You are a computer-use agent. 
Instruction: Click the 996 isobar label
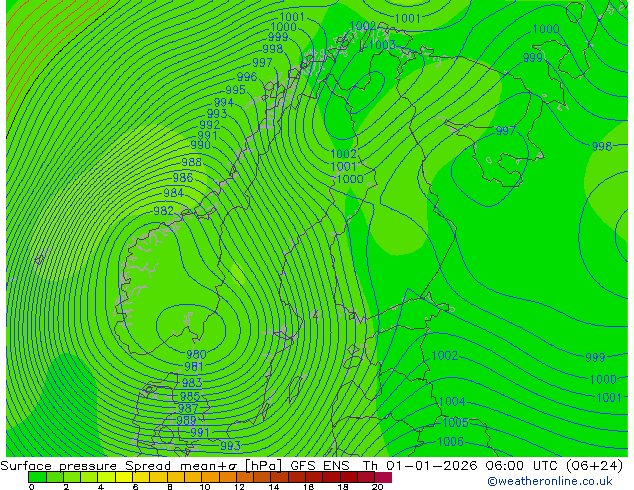[x=247, y=76]
